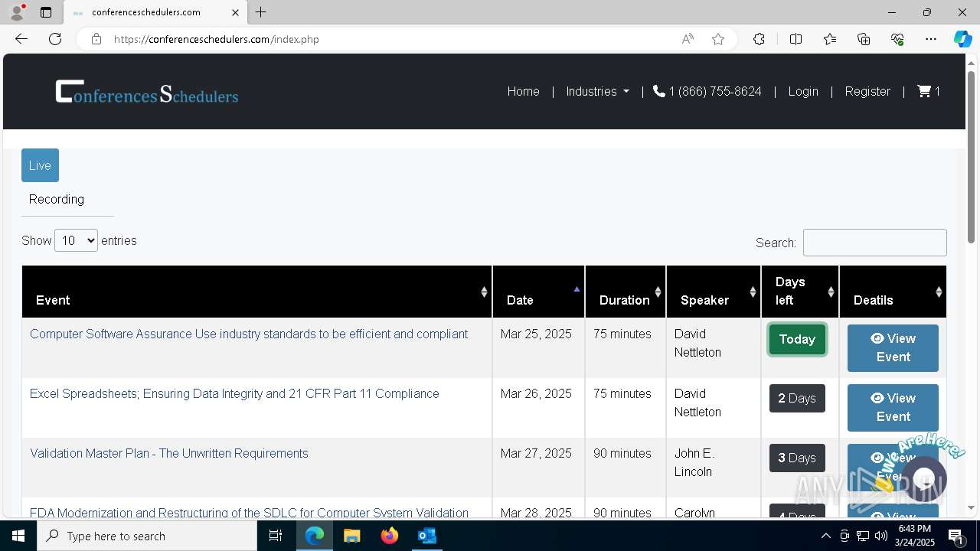Viewport: 980px width, 551px height.
Task: Refresh the current page
Action: [55, 39]
